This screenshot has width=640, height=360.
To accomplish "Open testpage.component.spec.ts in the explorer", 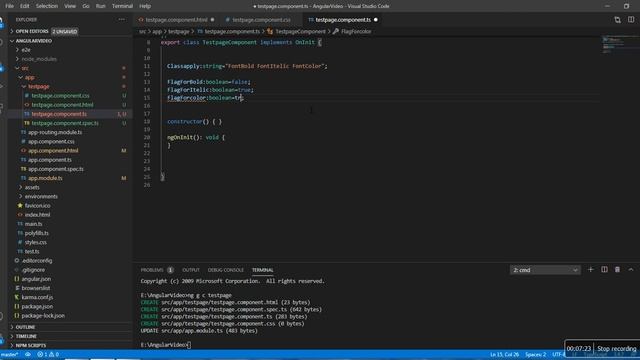I will [64, 123].
